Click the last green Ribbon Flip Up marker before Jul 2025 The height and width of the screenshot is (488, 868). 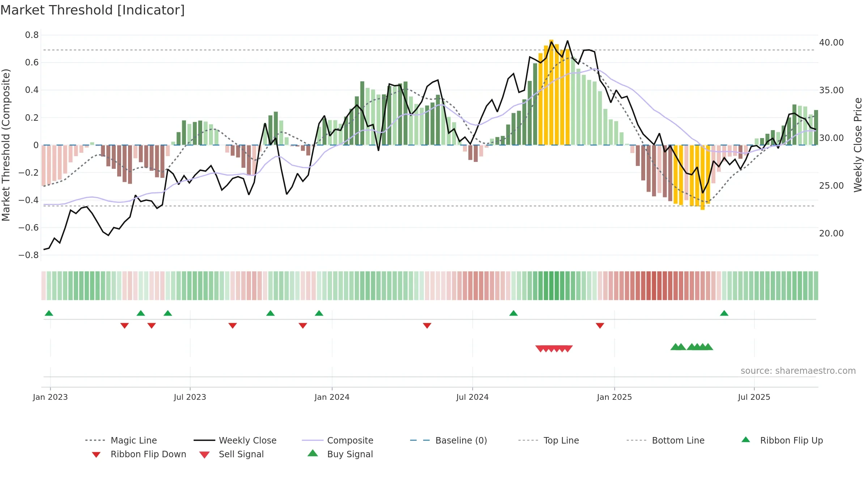click(x=724, y=313)
